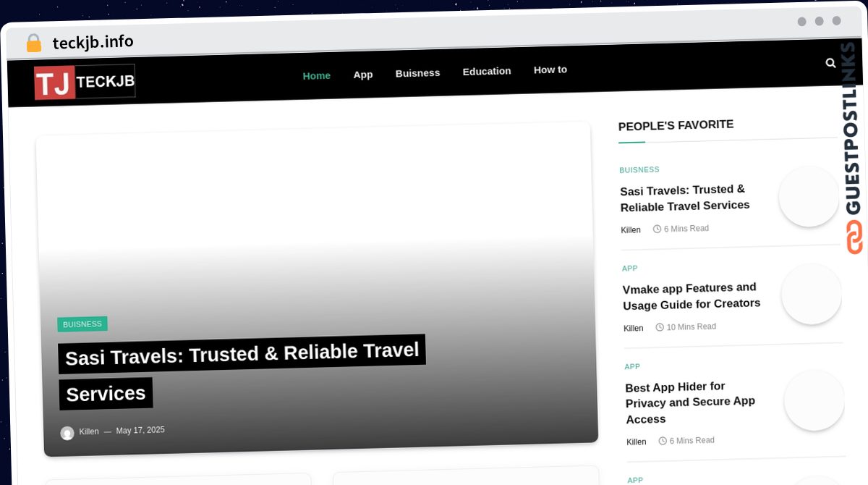This screenshot has height=485, width=868.
Task: Click Killen under sidebar Sasi Travels article
Action: click(631, 230)
